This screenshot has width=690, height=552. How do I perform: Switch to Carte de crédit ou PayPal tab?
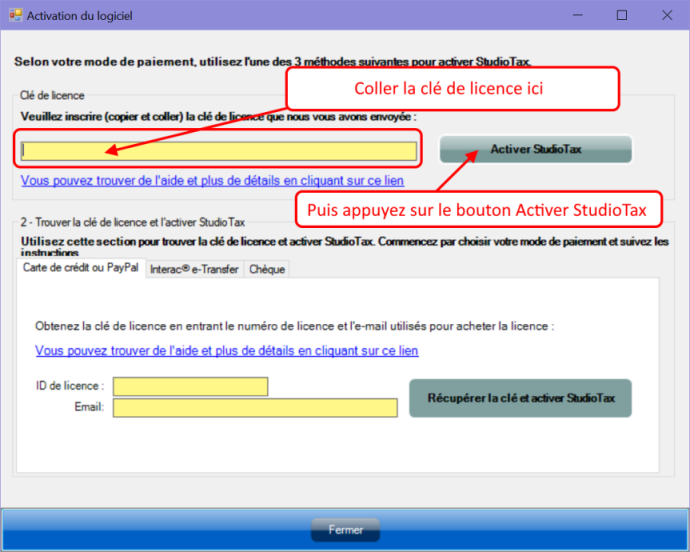click(81, 268)
